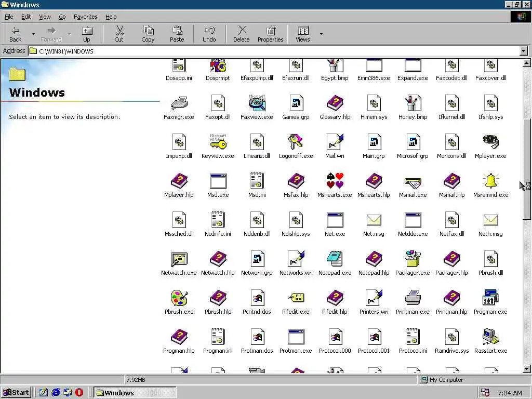This screenshot has height=399, width=532.
Task: Open the Address bar dropdown list
Action: (524, 51)
